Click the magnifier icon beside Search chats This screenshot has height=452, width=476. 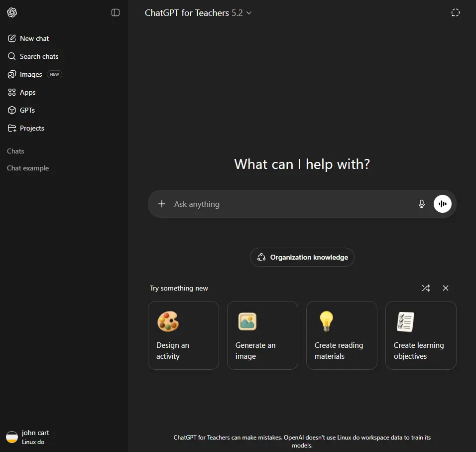click(x=12, y=56)
